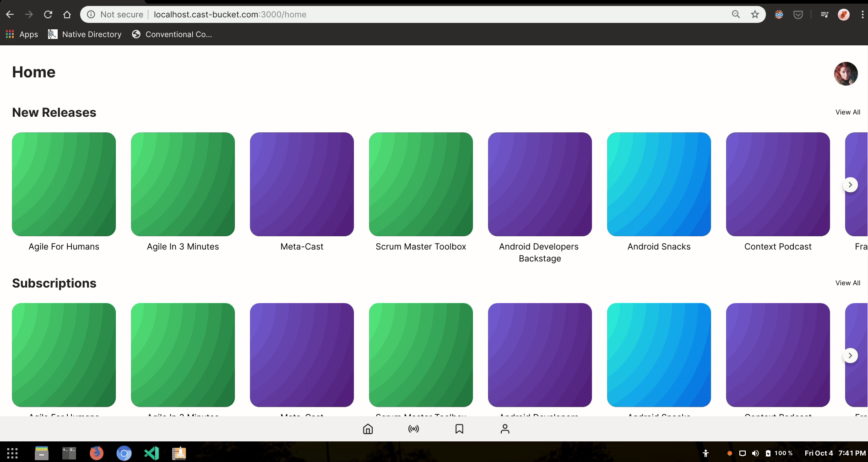
Task: Open the media control playlist icon
Action: click(x=825, y=15)
